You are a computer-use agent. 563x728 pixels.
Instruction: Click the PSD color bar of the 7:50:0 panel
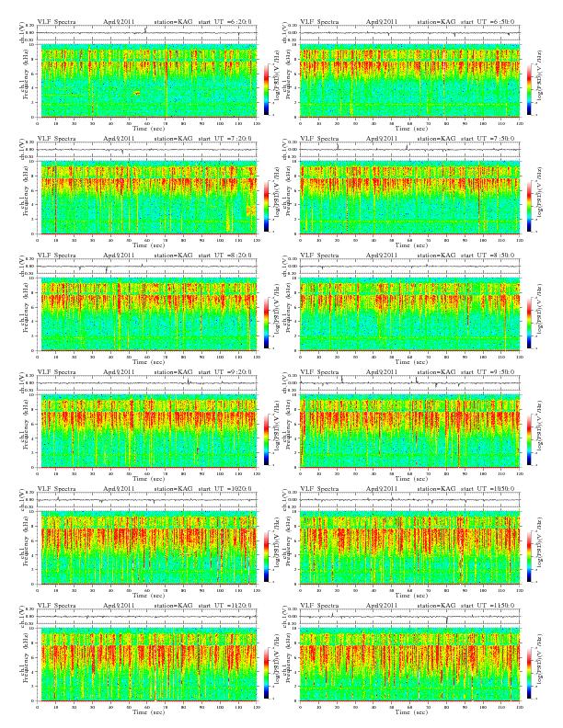click(530, 206)
